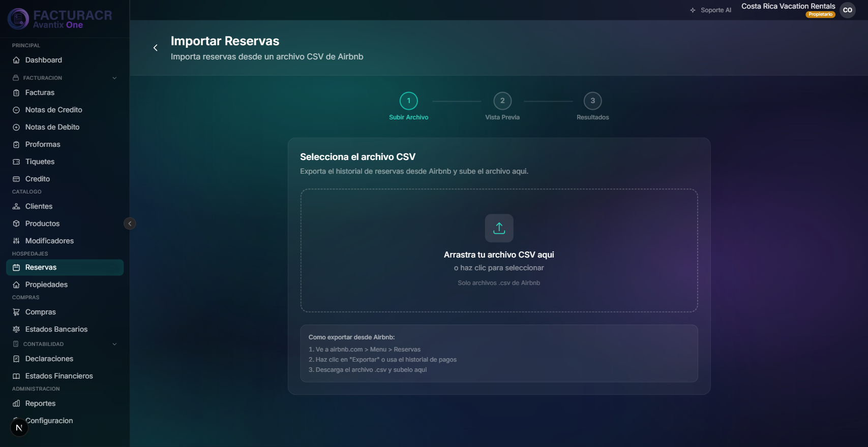Click step 2 Vista Previa circle
Viewport: 868px width, 447px height.
502,101
